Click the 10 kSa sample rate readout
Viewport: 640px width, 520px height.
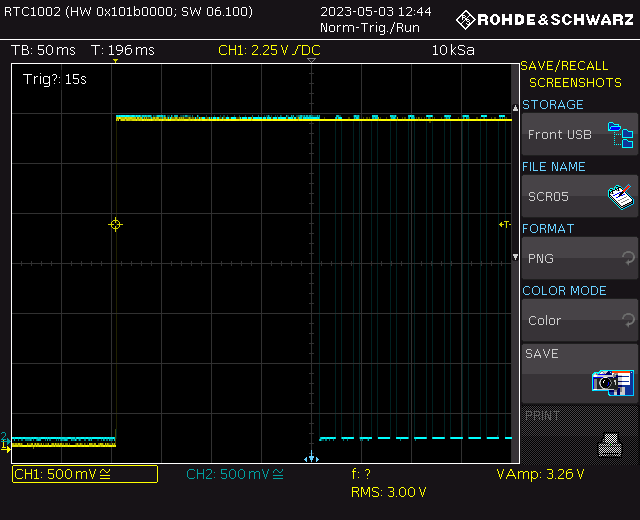coord(453,50)
